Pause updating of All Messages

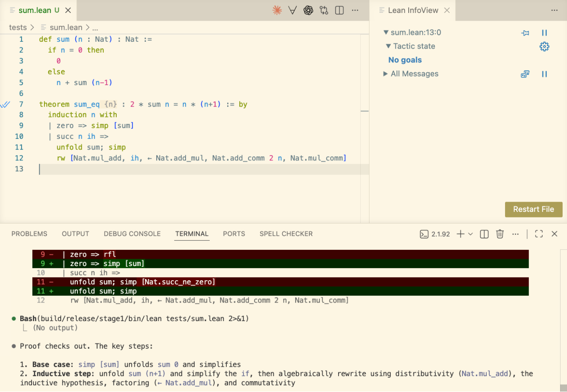pyautogui.click(x=544, y=74)
